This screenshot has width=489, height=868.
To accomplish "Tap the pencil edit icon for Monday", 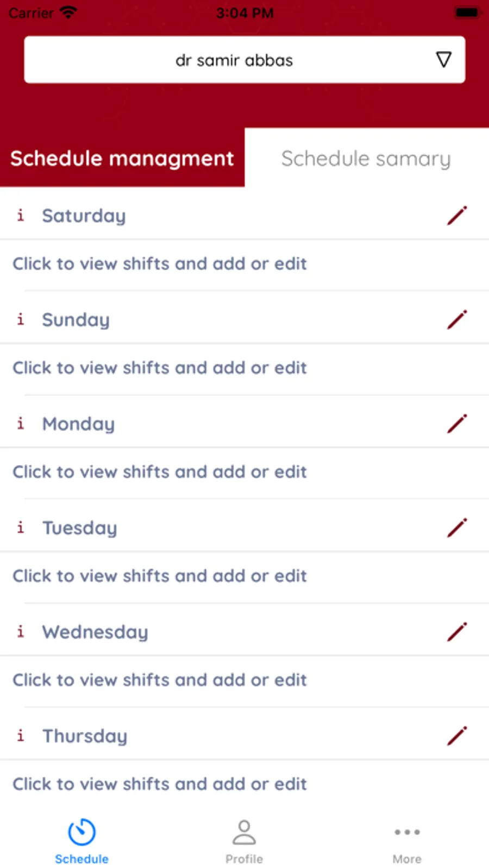I will (457, 424).
